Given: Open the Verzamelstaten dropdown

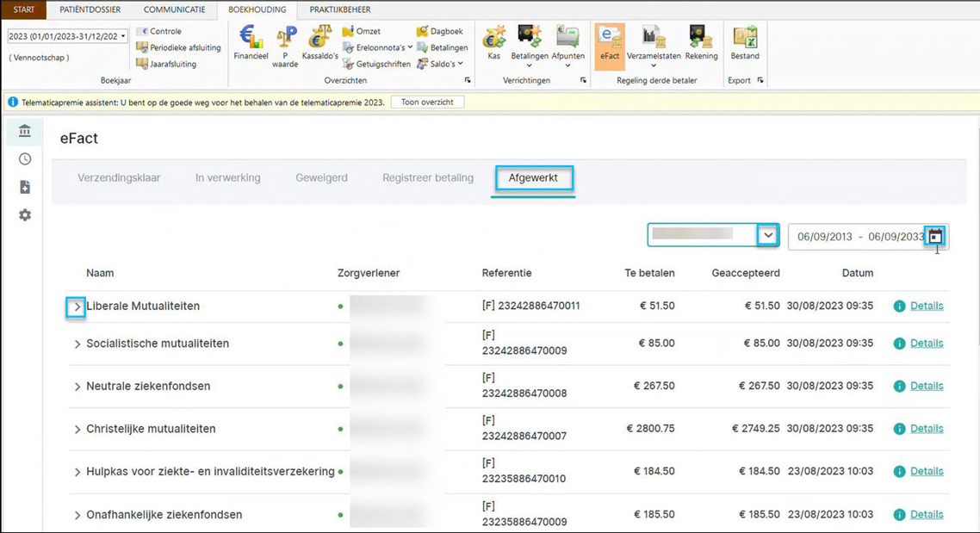Looking at the screenshot, I should [x=653, y=65].
